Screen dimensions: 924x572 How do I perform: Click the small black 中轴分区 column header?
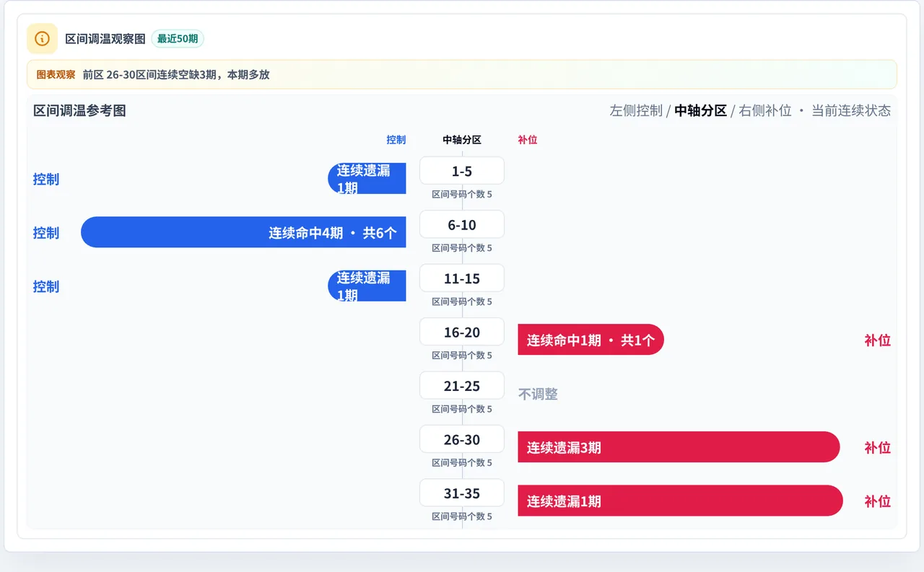tap(462, 140)
